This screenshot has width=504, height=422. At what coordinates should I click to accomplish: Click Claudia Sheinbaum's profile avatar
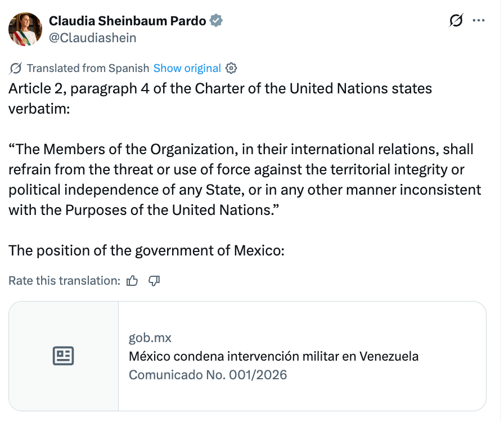click(x=25, y=28)
